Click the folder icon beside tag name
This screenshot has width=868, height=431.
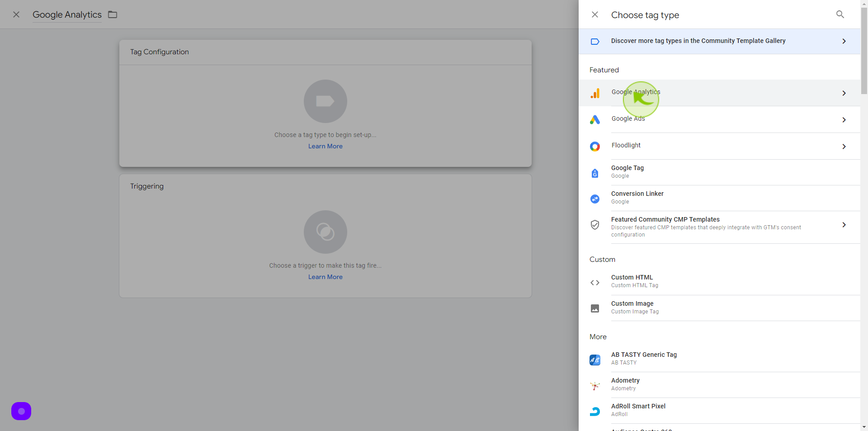pyautogui.click(x=113, y=14)
